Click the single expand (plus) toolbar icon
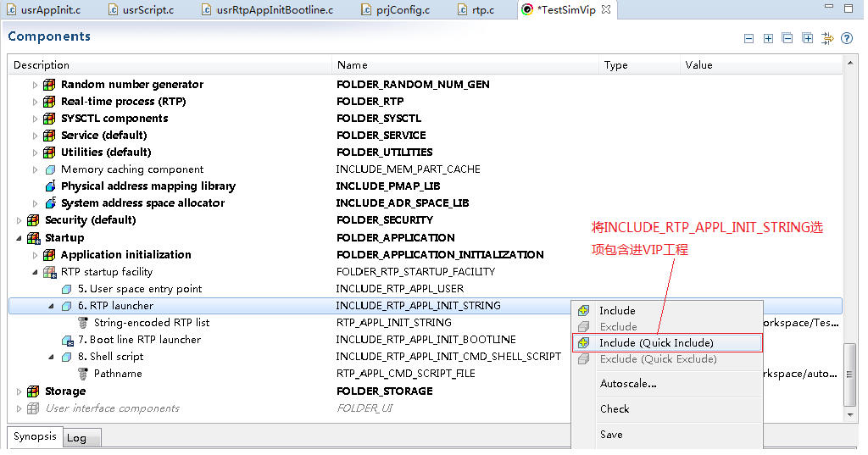This screenshot has height=455, width=868. click(768, 38)
